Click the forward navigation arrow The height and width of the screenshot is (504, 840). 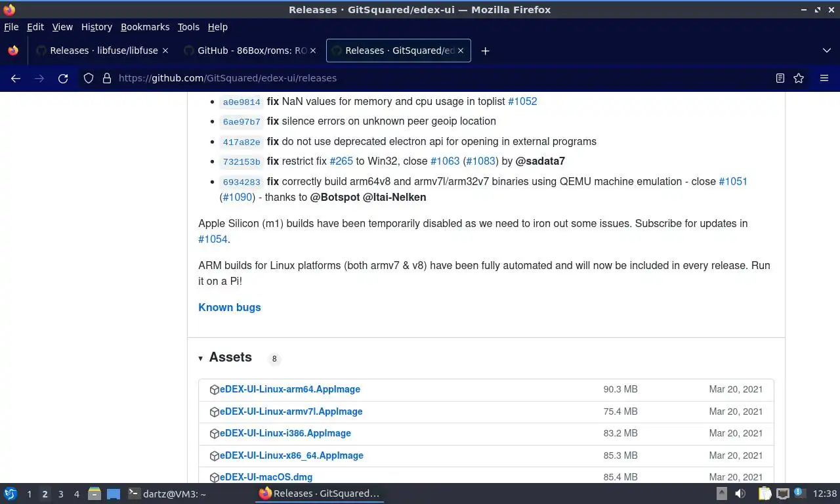click(x=39, y=78)
